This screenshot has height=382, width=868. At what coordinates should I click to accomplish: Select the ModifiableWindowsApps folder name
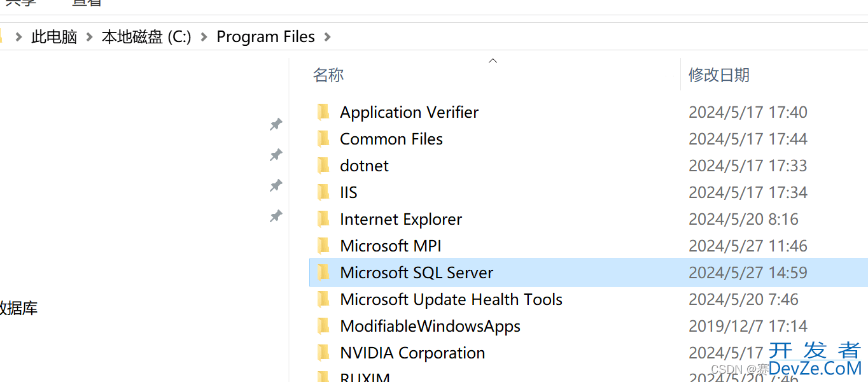430,326
